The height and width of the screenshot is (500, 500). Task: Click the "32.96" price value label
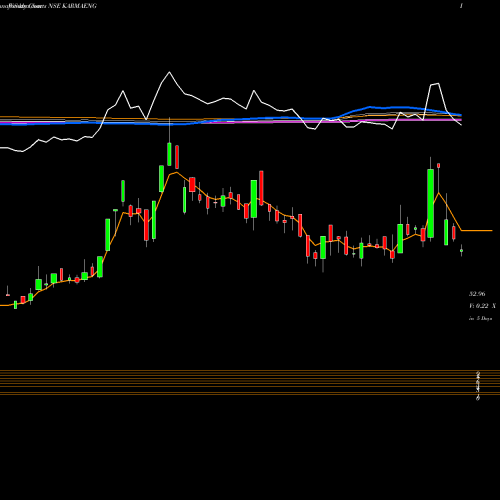pos(477,294)
